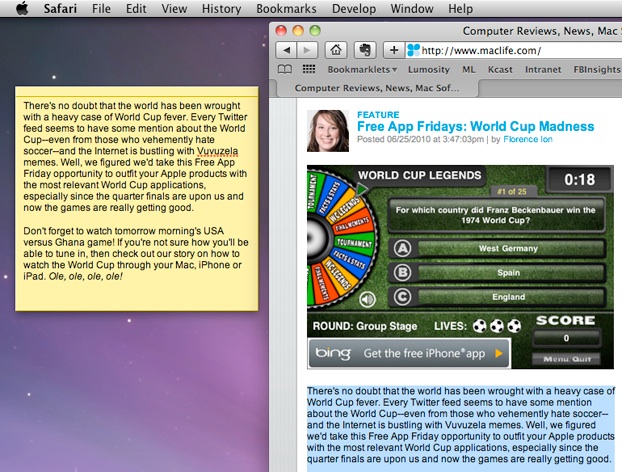The width and height of the screenshot is (622, 472).
Task: Open Top Sites grid icon
Action: point(309,69)
